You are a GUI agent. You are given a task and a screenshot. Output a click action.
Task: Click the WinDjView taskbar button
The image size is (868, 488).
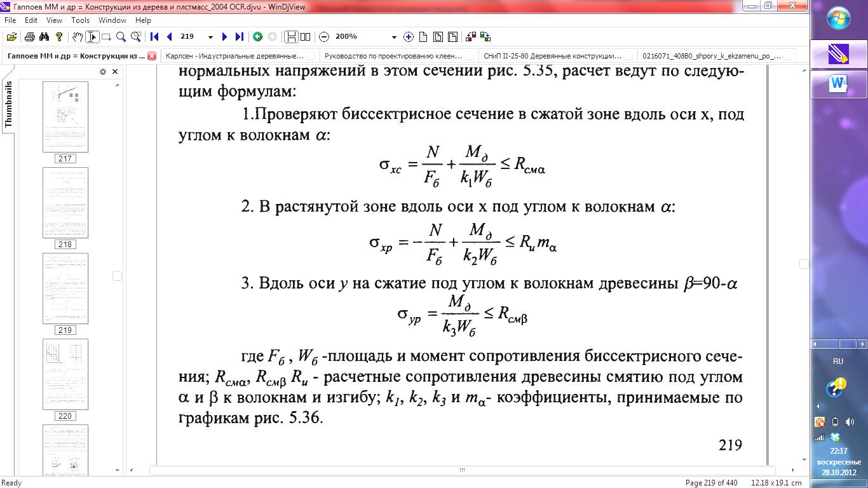pyautogui.click(x=839, y=53)
